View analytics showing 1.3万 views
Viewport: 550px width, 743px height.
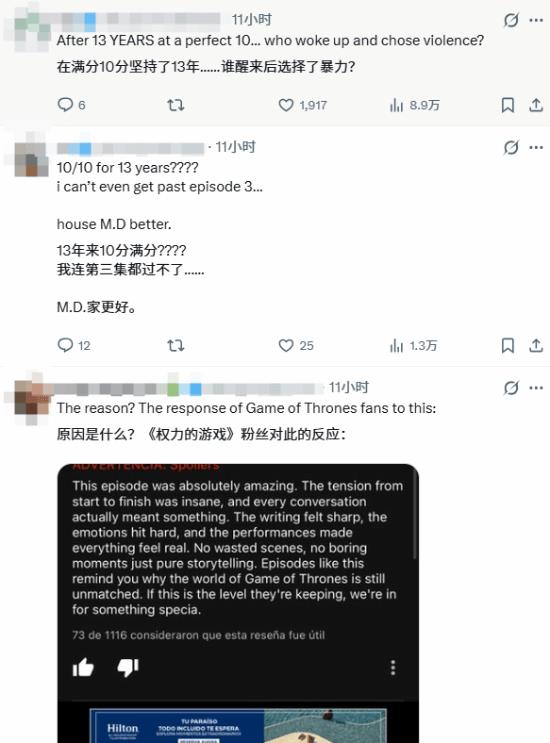pos(413,345)
